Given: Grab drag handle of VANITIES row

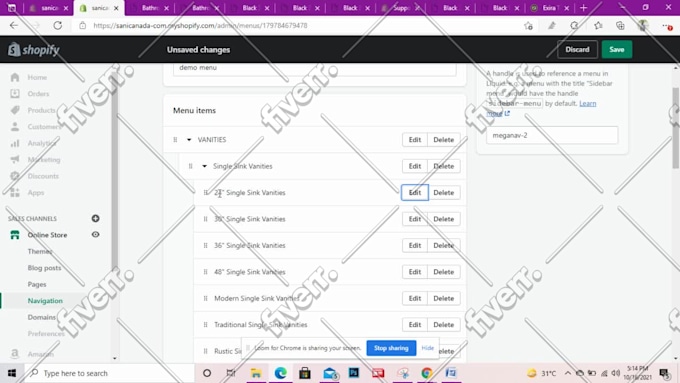Looking at the screenshot, I should (175, 140).
